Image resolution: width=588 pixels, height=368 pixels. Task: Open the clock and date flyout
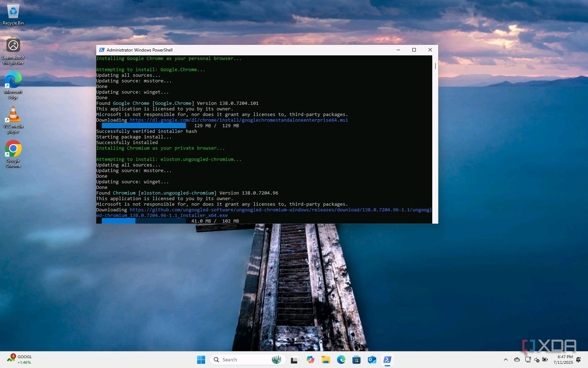click(563, 360)
